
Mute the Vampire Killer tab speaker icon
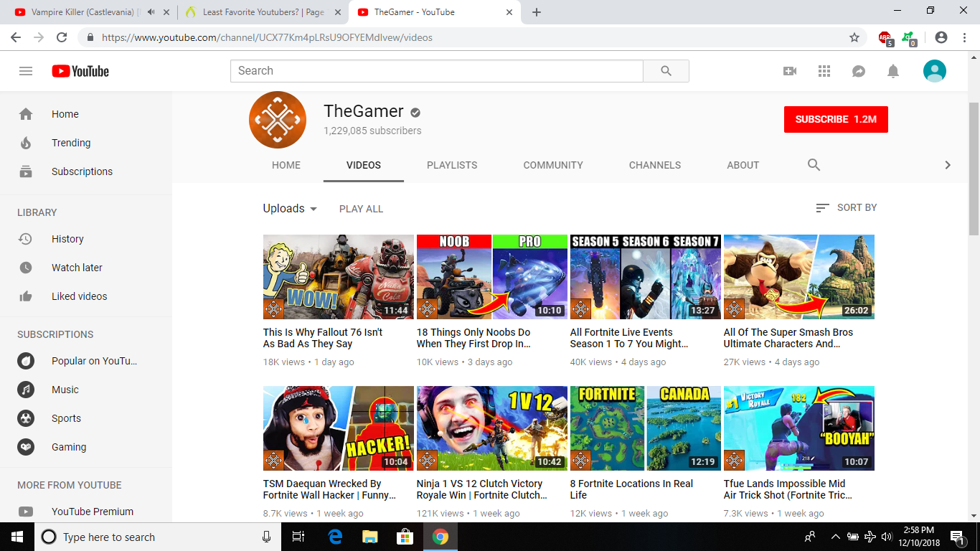[151, 12]
